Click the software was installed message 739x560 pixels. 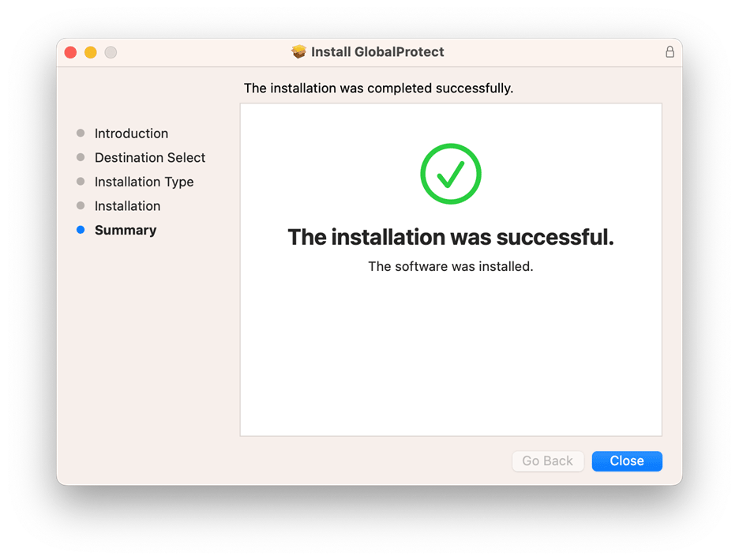(450, 266)
